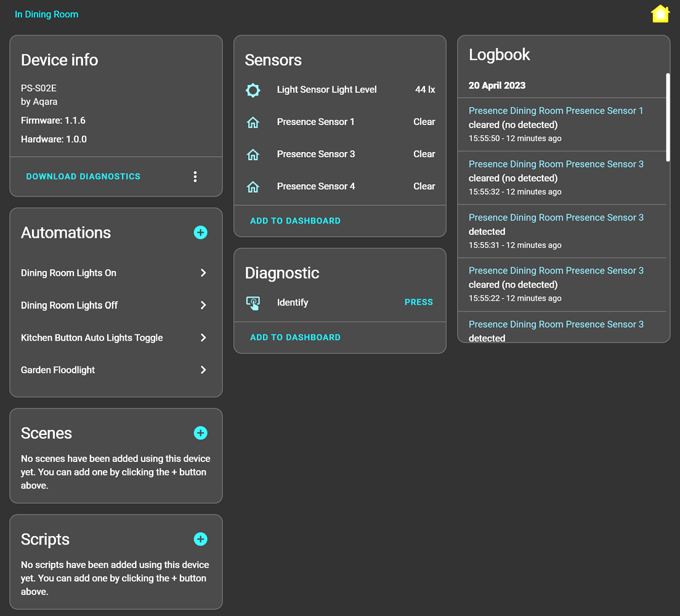
Task: Open the bottom partially visible Presence Sensor 3 link
Action: tap(556, 325)
